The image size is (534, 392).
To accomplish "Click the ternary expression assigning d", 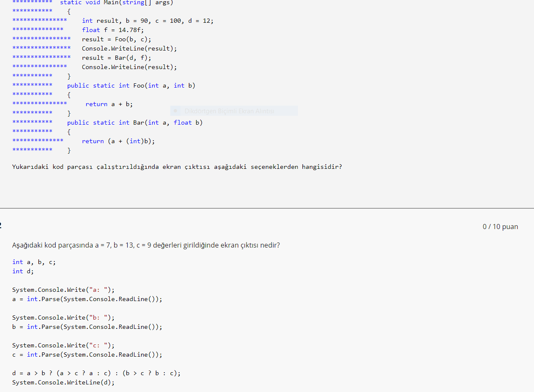I will point(96,373).
